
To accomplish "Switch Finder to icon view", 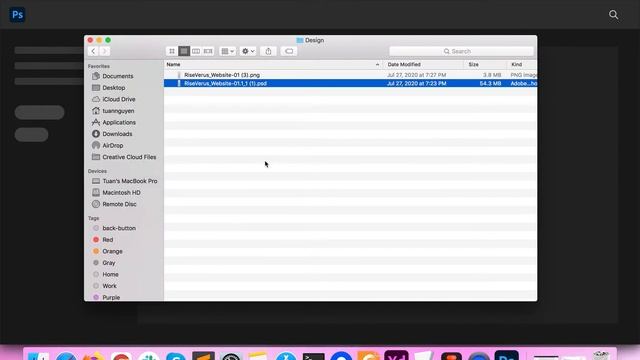I will pyautogui.click(x=172, y=51).
